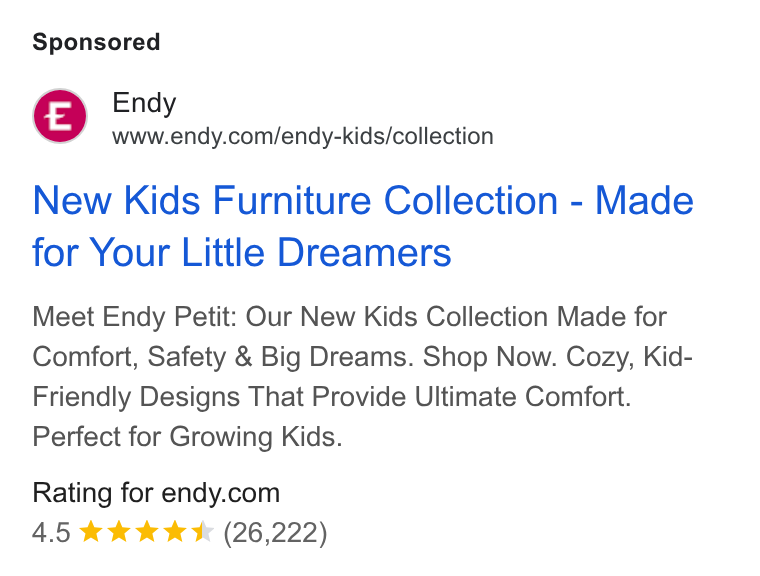Click the word 'Made' in the headline
The width and height of the screenshot is (760, 576).
coord(644,200)
